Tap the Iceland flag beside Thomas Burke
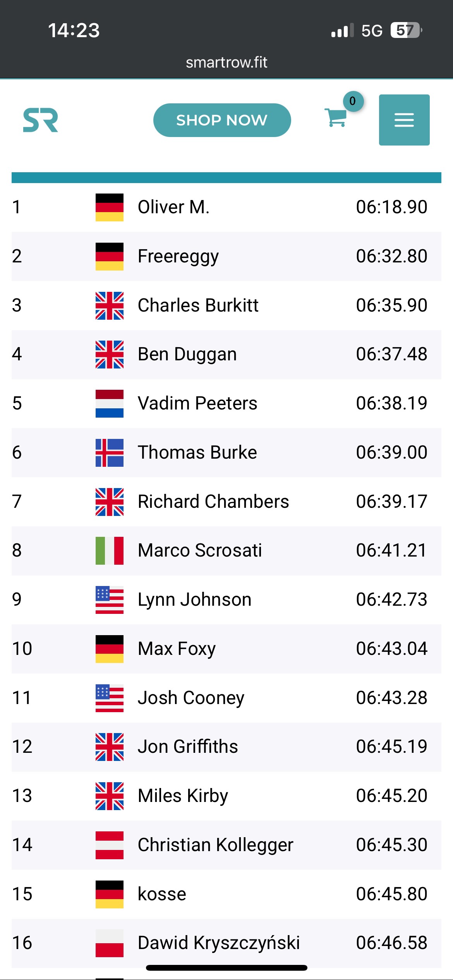Screen dimensions: 453x980 tap(110, 453)
